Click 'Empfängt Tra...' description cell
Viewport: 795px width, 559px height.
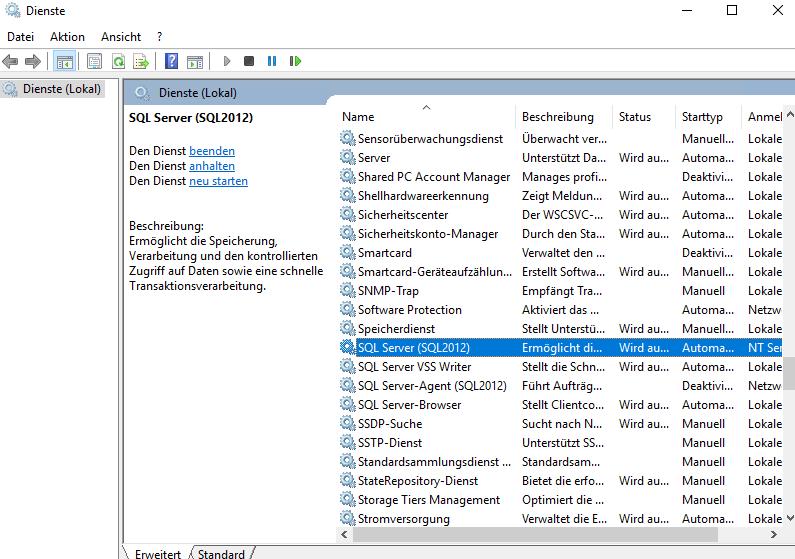point(562,291)
